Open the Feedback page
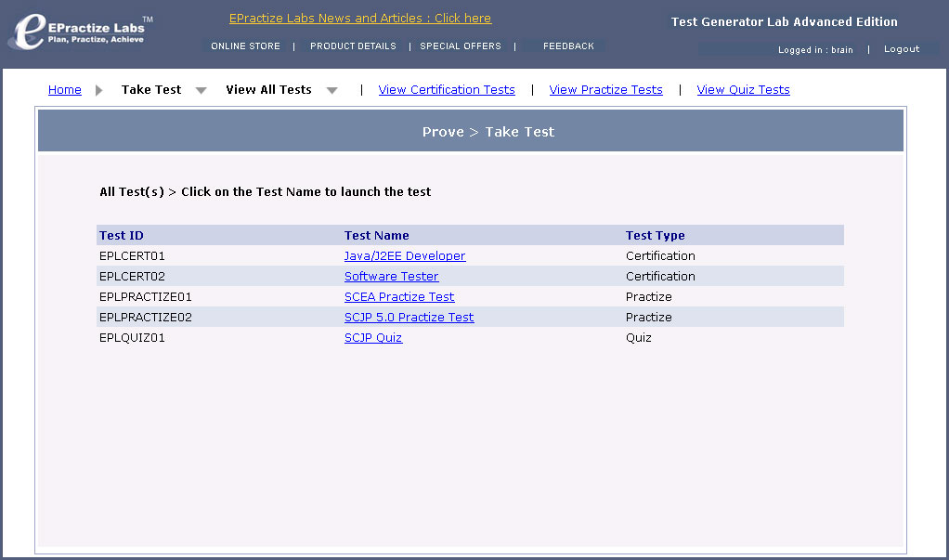Image resolution: width=949 pixels, height=560 pixels. coord(568,46)
